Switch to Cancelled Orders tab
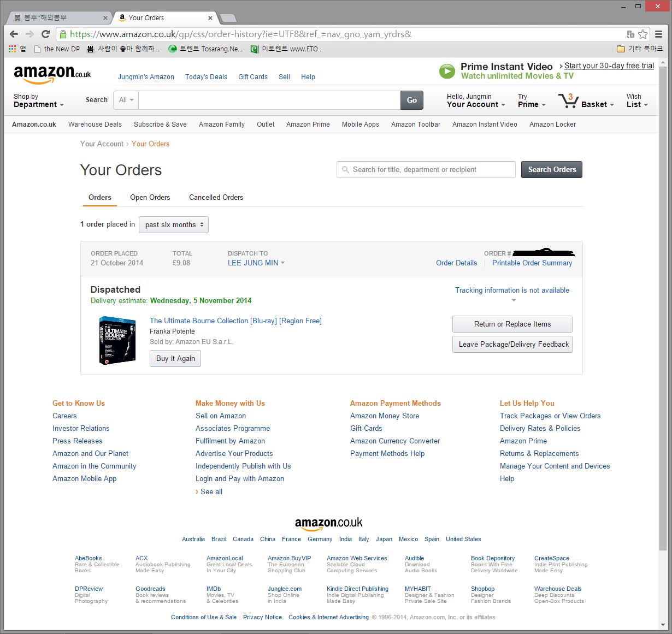Screen dimensions: 672x634 point(216,197)
